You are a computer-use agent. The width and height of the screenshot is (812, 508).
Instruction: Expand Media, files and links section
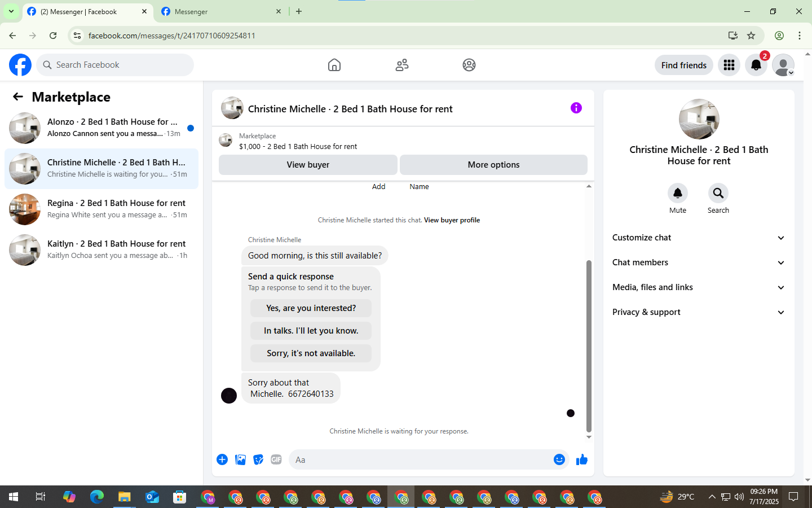pyautogui.click(x=699, y=287)
